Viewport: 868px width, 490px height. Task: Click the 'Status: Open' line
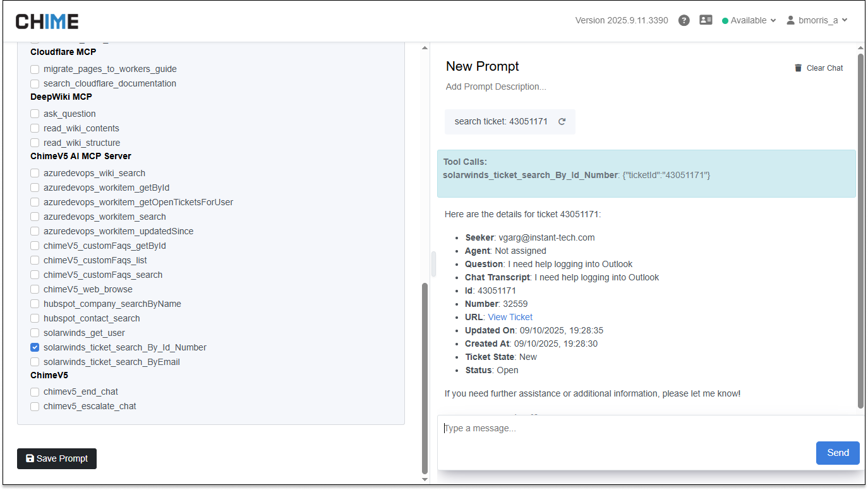pyautogui.click(x=491, y=370)
